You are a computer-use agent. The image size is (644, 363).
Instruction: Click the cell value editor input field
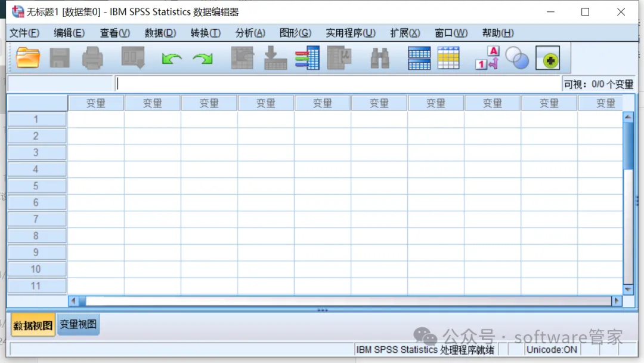[338, 84]
